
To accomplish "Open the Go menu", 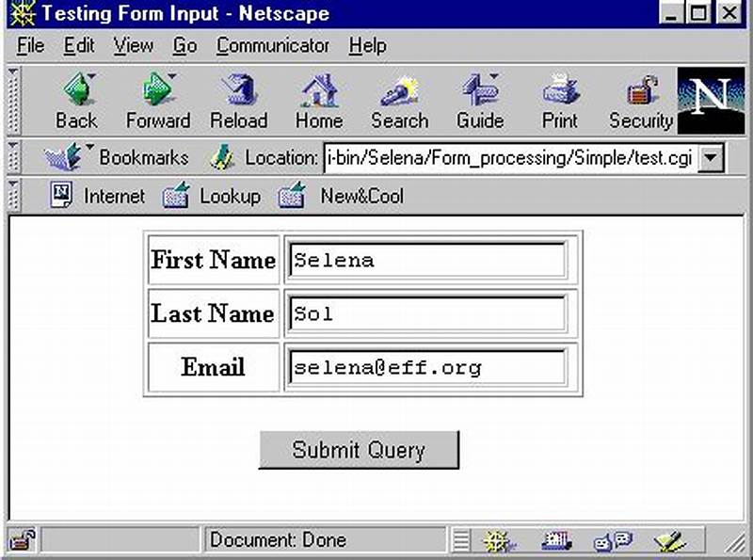I will (184, 45).
